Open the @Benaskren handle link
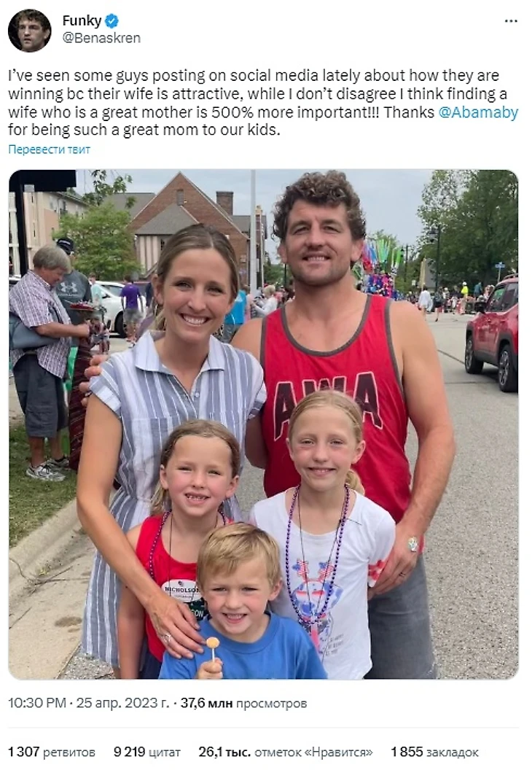The height and width of the screenshot is (770, 532). point(101,39)
